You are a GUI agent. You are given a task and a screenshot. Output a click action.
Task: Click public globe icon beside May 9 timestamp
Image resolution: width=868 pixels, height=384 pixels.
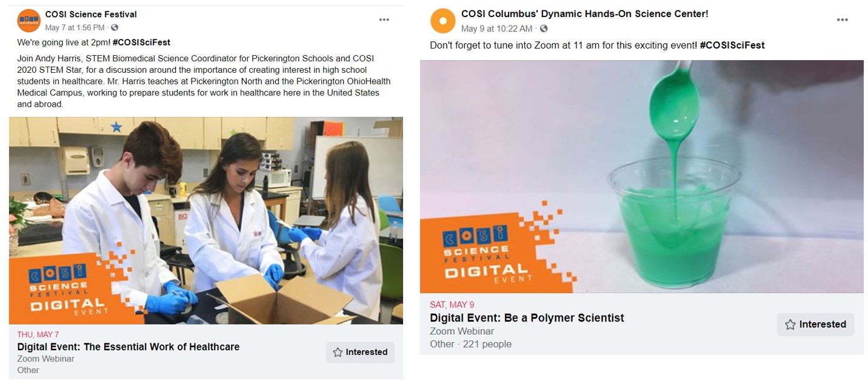544,29
